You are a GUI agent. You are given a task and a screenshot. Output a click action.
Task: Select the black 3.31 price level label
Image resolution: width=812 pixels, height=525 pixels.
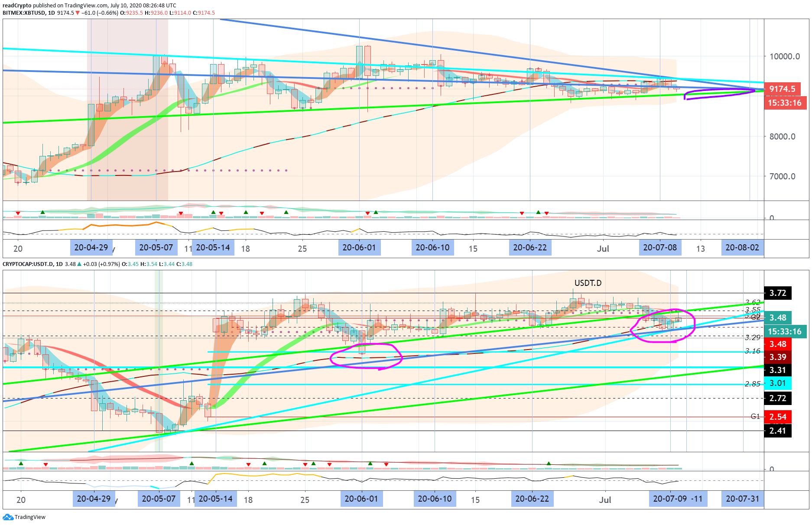coord(778,370)
